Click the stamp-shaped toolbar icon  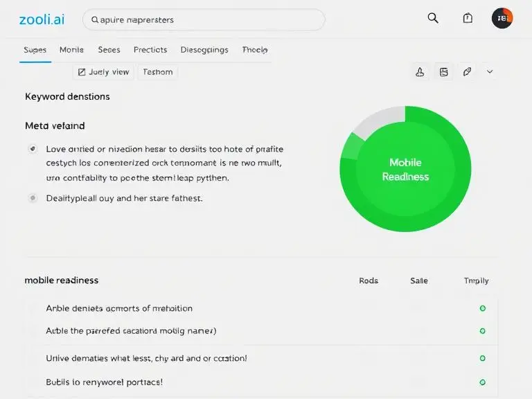tap(420, 72)
